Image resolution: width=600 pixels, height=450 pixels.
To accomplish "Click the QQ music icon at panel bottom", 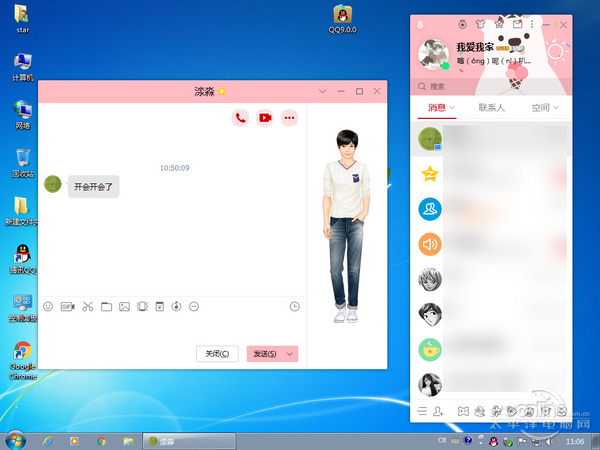I will [x=529, y=411].
